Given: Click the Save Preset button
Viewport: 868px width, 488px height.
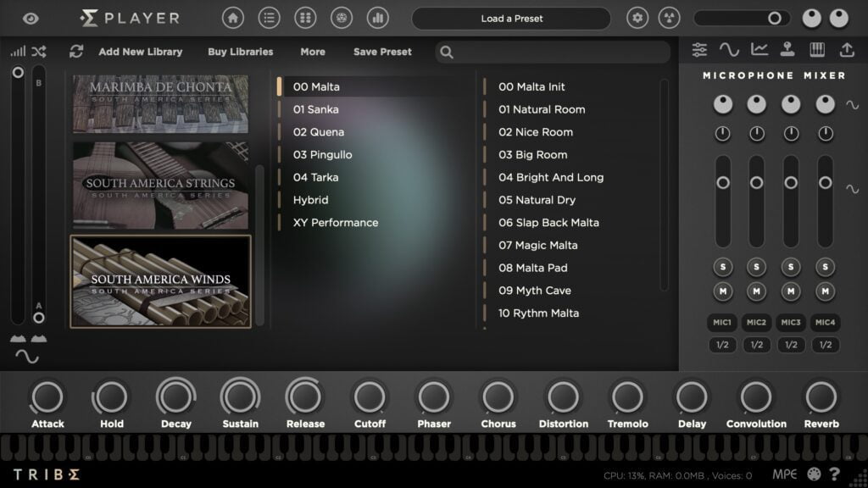Looking at the screenshot, I should pos(382,52).
